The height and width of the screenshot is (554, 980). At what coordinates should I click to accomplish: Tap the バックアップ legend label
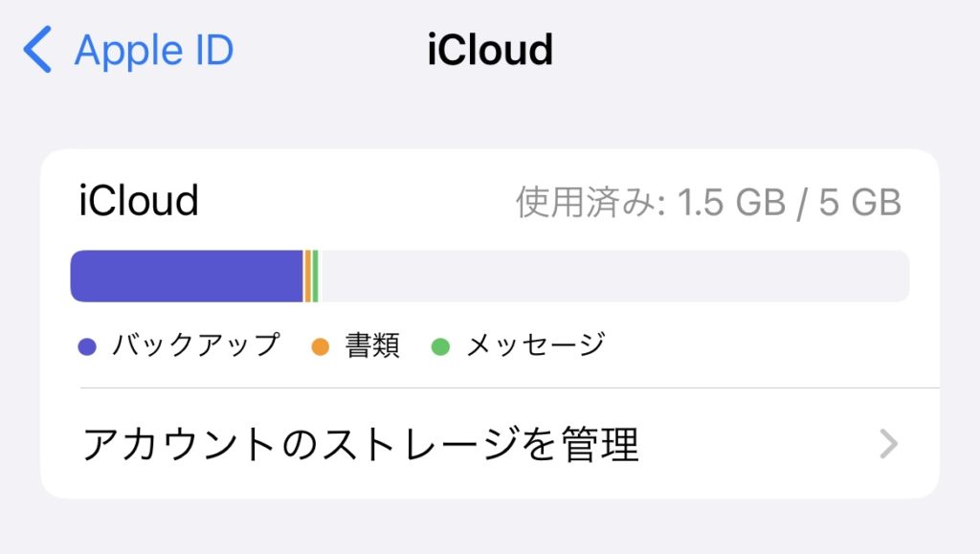tap(195, 344)
